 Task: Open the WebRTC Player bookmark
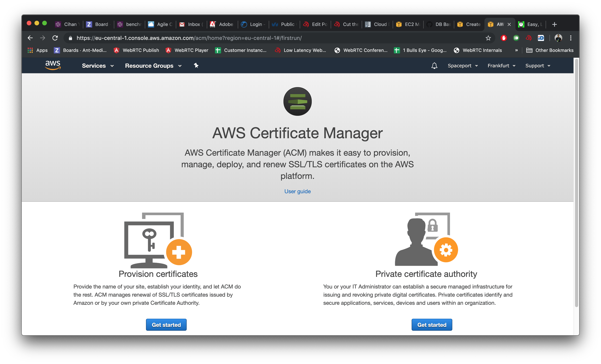coord(187,50)
